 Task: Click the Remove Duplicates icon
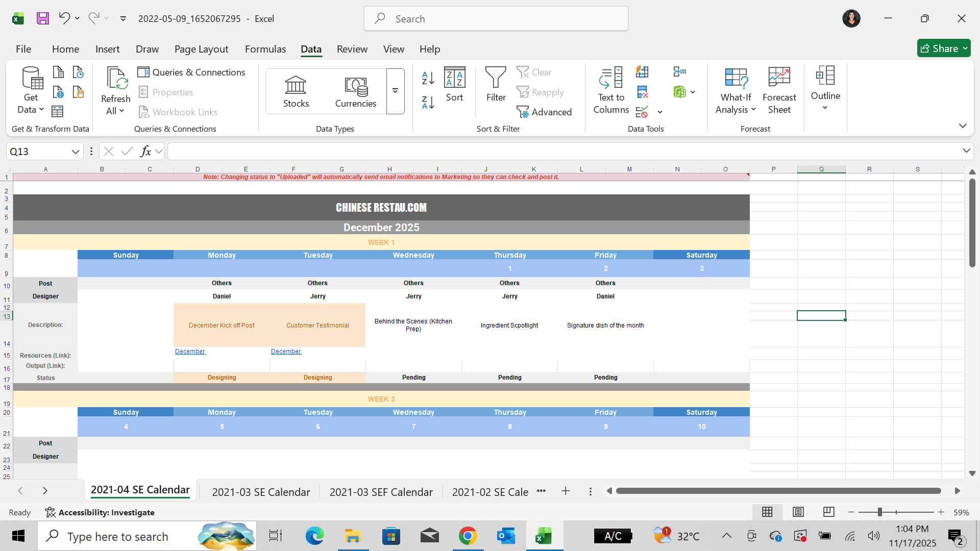pos(643,92)
